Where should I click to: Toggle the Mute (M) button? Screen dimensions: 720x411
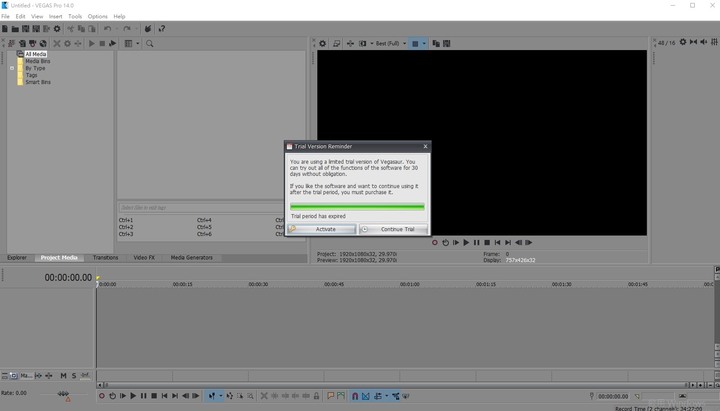pos(63,376)
